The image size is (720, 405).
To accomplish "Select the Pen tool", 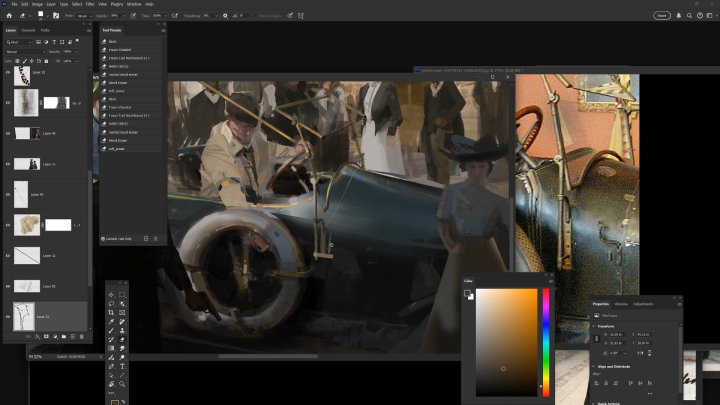I will point(111,366).
